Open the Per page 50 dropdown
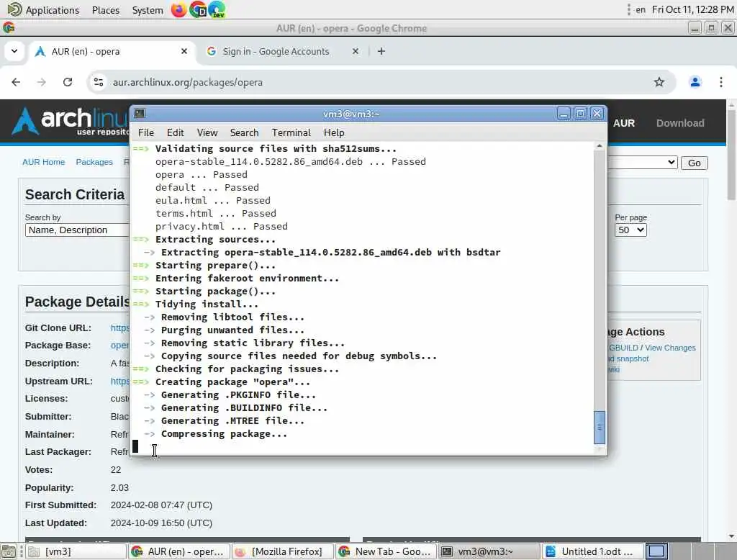This screenshot has height=560, width=737. coord(630,230)
